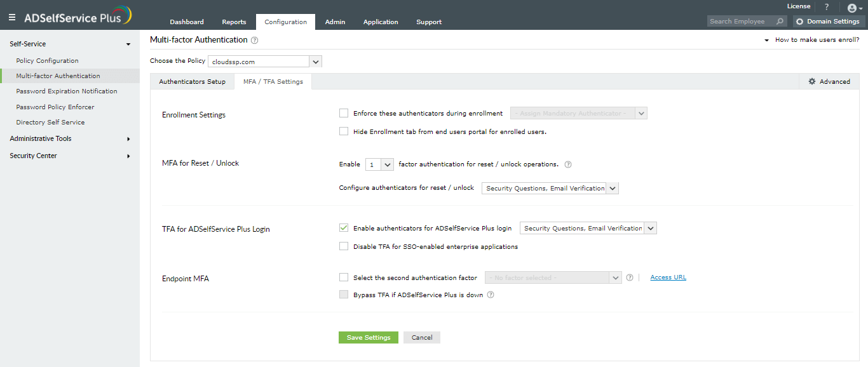
Task: Click help icon next to reset / unlock operations
Action: click(x=568, y=164)
